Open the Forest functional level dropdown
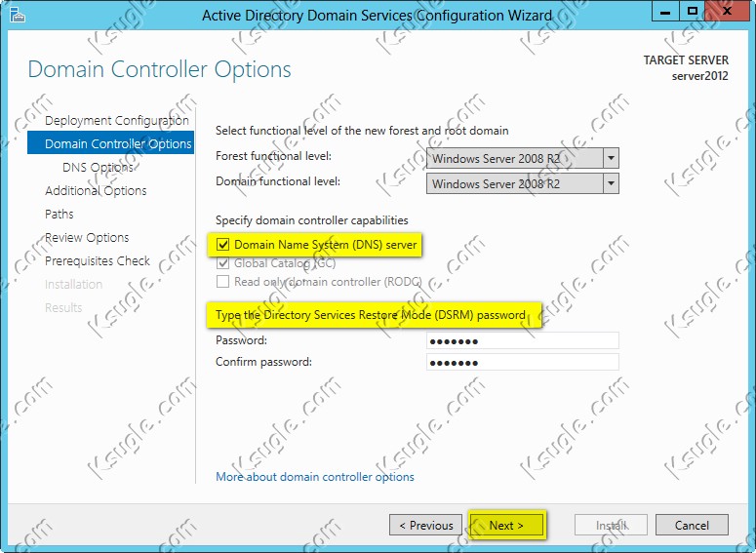Viewport: 756px width, 553px height. [x=523, y=158]
